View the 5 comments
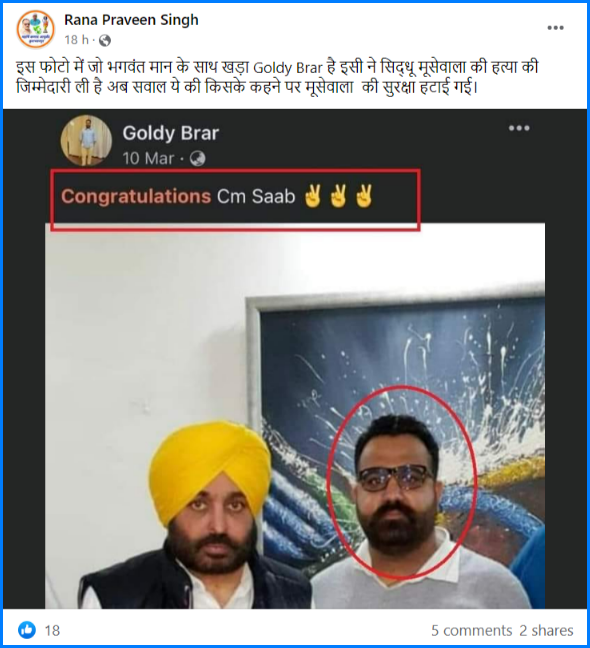 pyautogui.click(x=471, y=630)
